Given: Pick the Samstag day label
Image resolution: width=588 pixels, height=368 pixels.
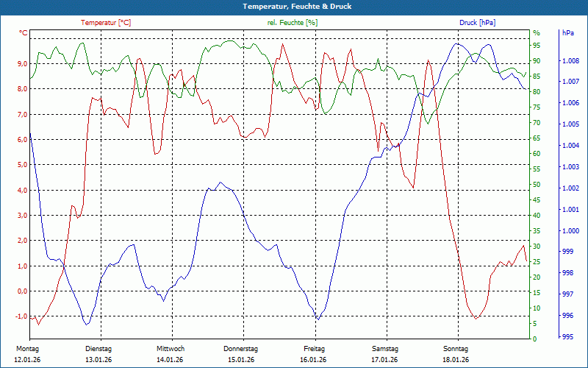Looking at the screenshot, I should [384, 349].
